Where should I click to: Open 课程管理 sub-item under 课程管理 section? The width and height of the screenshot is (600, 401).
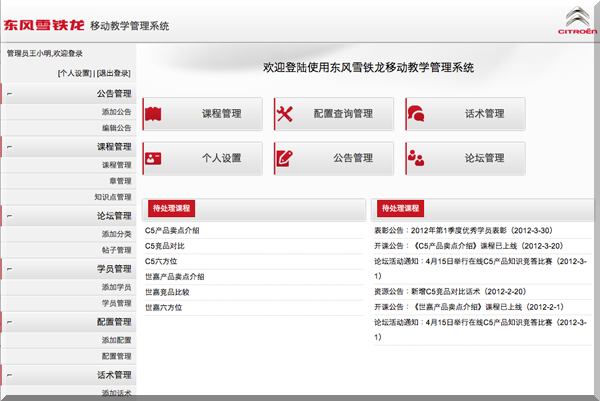[116, 165]
